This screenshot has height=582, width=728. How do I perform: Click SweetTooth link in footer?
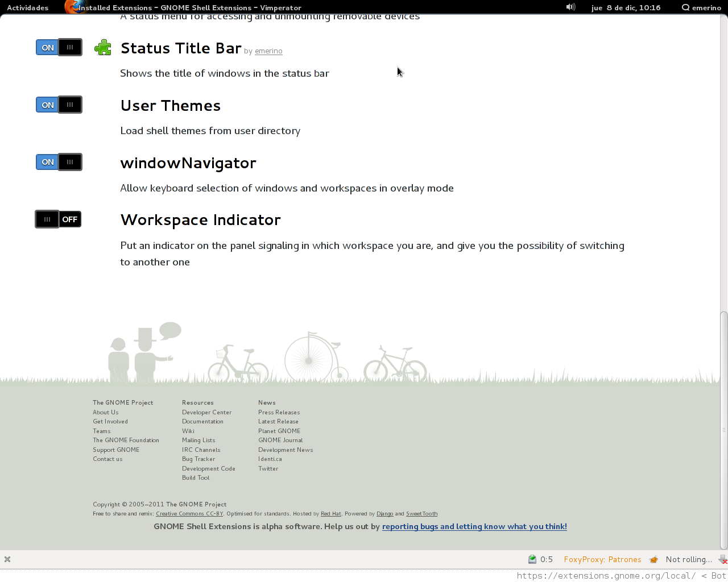[x=422, y=514]
